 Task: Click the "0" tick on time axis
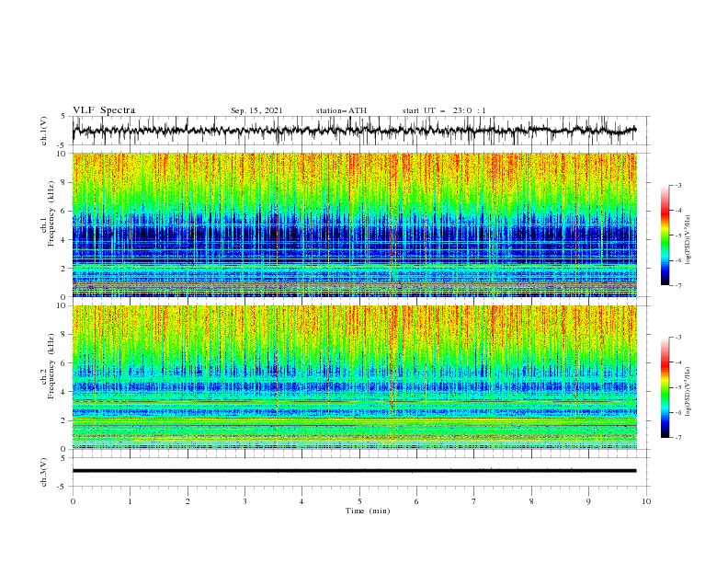click(73, 501)
